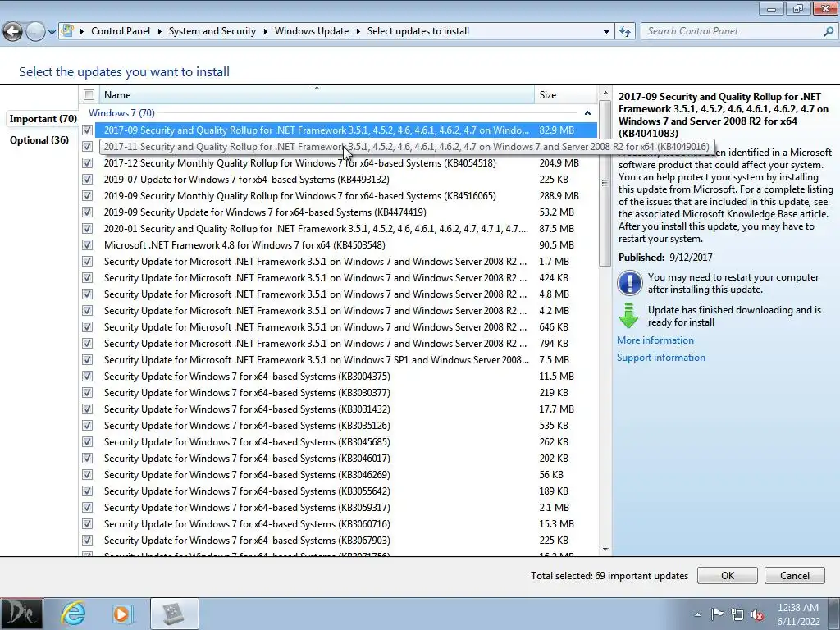Uncheck .NET Framework 4.8 KB4503548 checkbox
The width and height of the screenshot is (840, 630).
(87, 244)
